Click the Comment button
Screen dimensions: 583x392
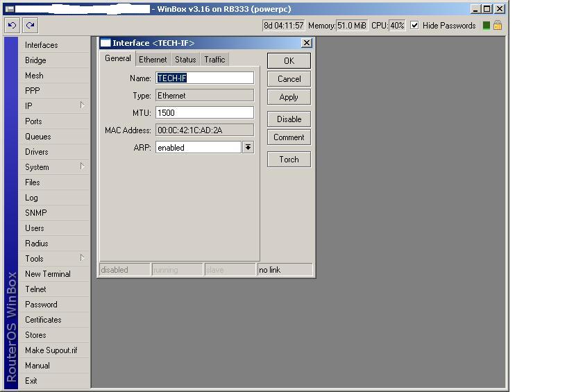(289, 137)
